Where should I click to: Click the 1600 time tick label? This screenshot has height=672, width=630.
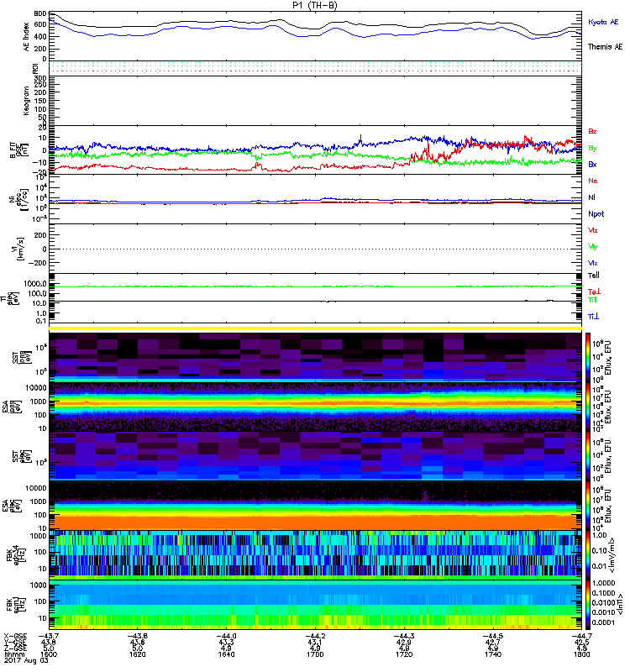pos(49,654)
